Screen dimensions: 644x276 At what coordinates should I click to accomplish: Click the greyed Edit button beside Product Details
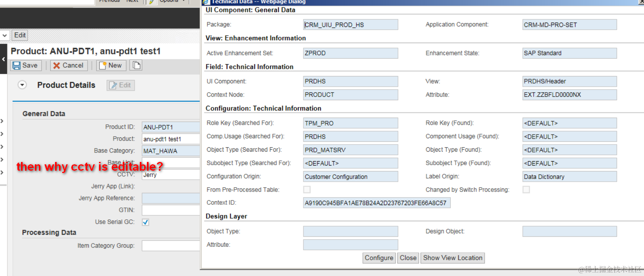[120, 85]
